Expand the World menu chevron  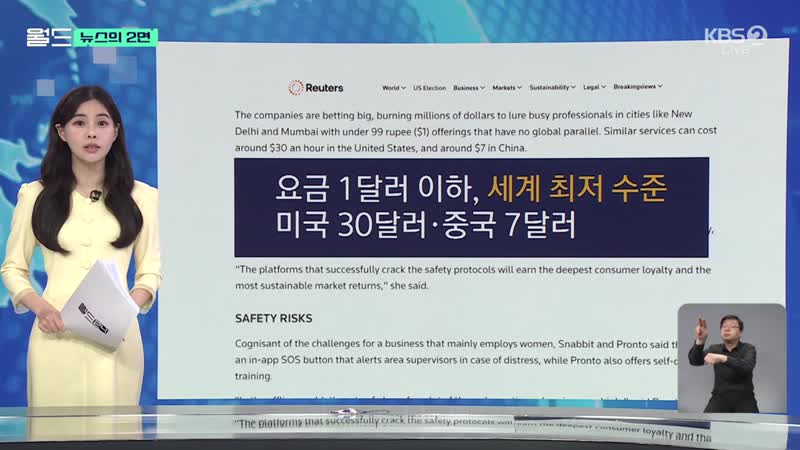[403, 88]
